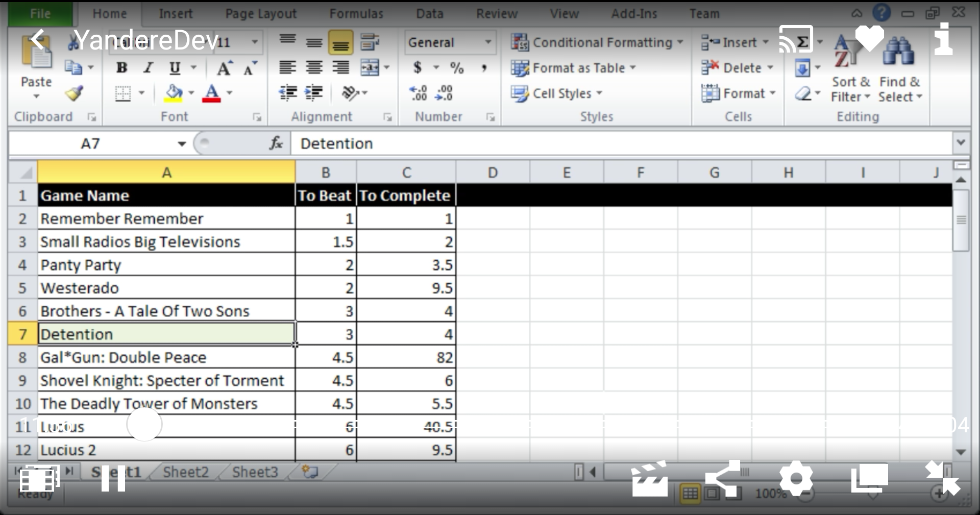
Task: Tap the cast to screen icon
Action: [795, 39]
